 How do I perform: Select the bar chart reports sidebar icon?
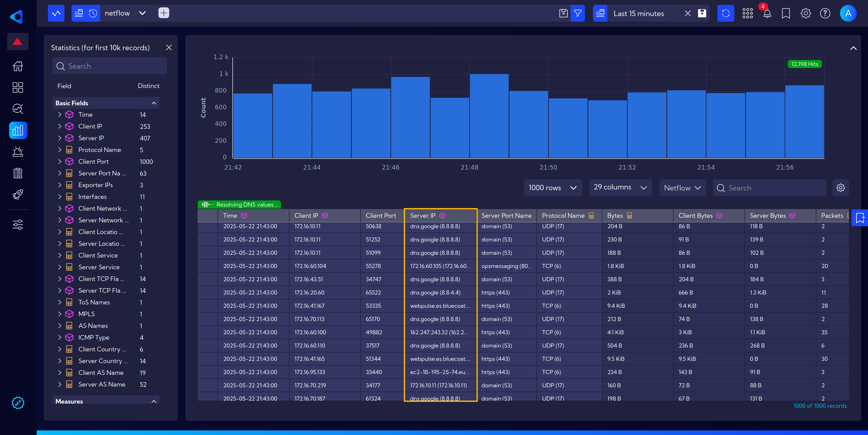click(18, 130)
